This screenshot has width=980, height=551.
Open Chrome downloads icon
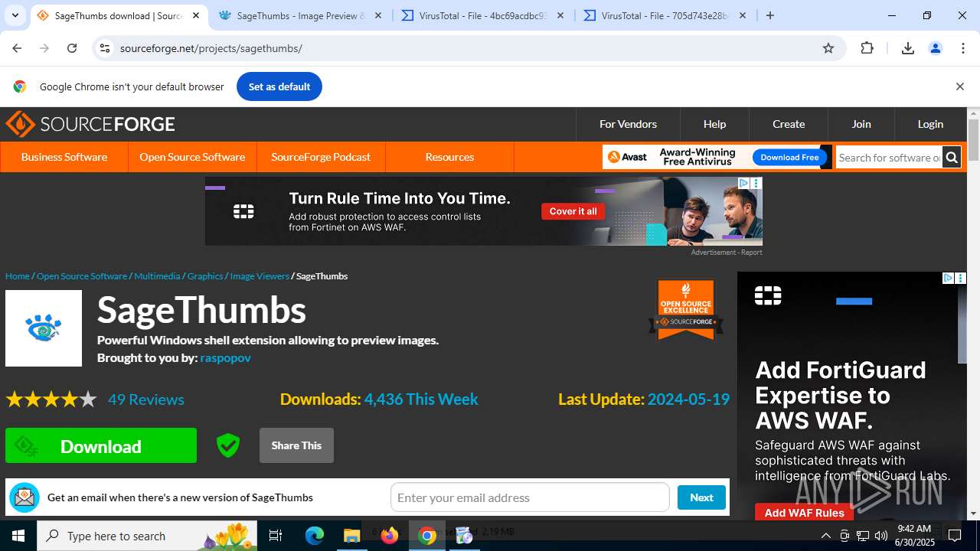[x=908, y=48]
